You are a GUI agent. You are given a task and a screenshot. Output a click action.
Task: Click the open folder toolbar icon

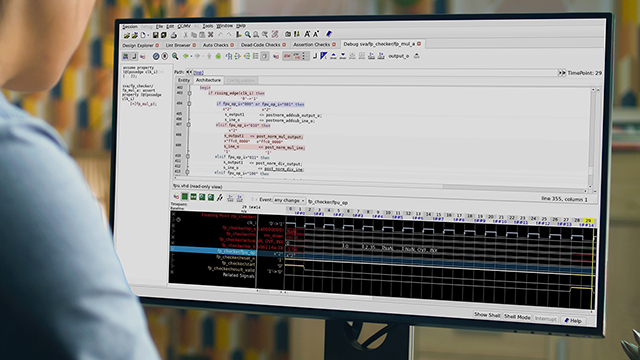click(x=127, y=36)
